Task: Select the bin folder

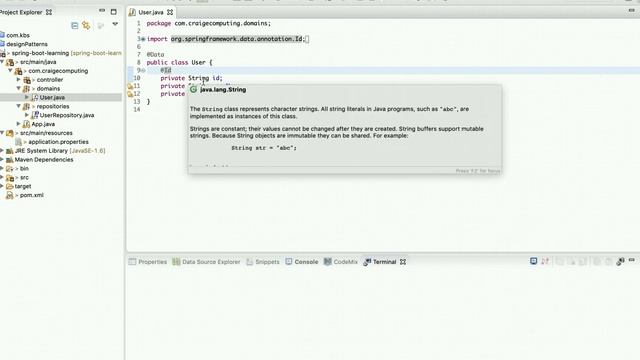Action: tap(24, 169)
